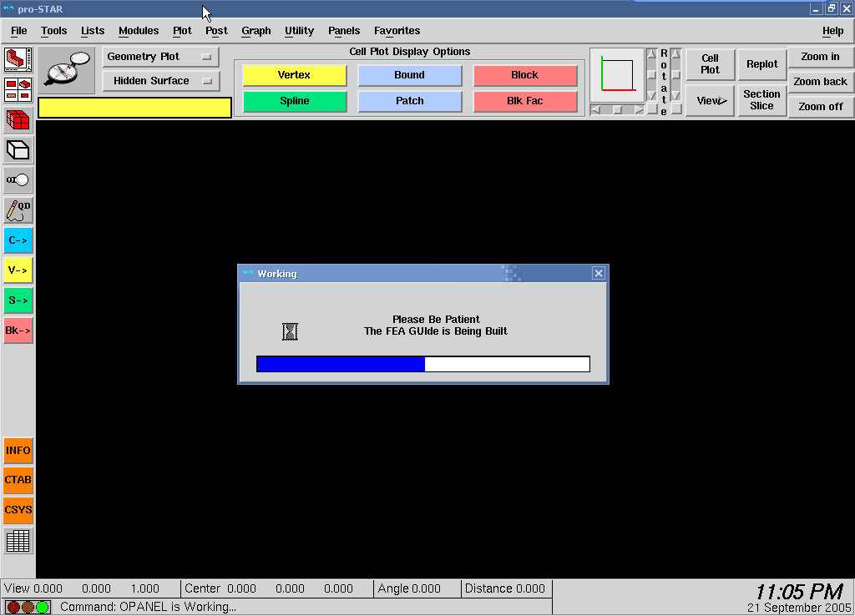
Task: Click the Zoom back button
Action: 820,82
